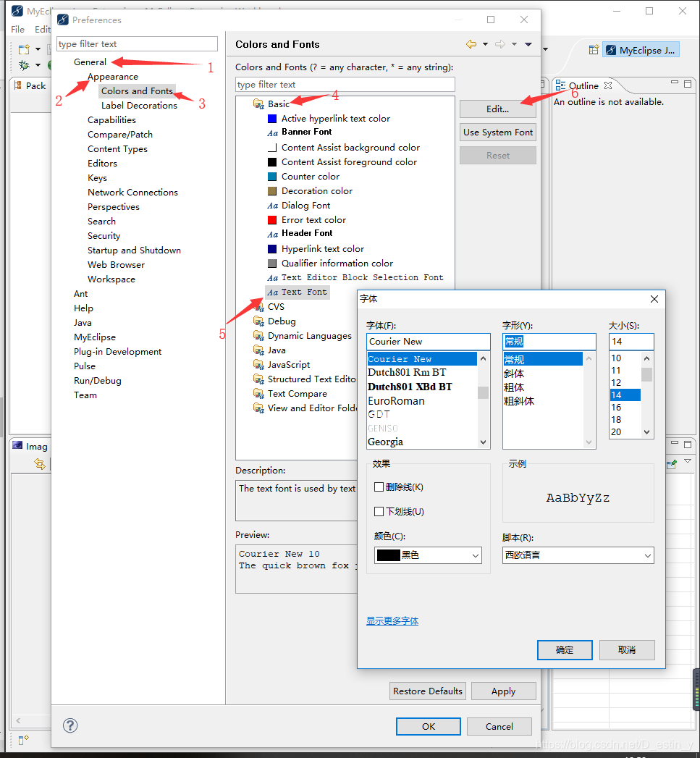The width and height of the screenshot is (700, 758).
Task: Select Workspace in the preferences tree
Action: 111,279
